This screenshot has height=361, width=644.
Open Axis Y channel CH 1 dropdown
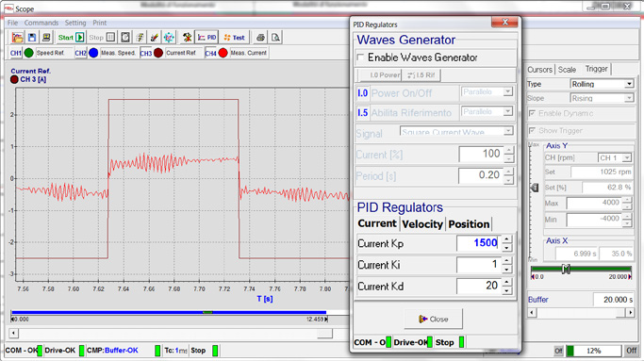(615, 157)
